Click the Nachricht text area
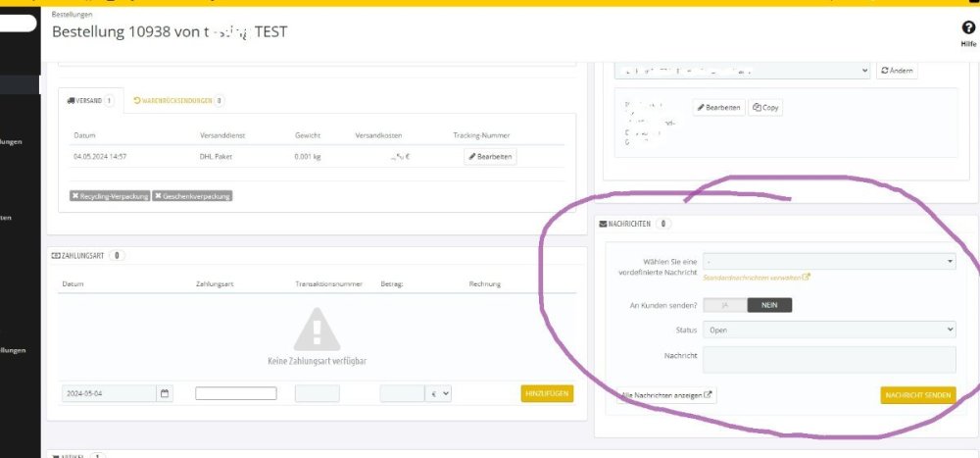980x458 pixels. click(x=829, y=359)
